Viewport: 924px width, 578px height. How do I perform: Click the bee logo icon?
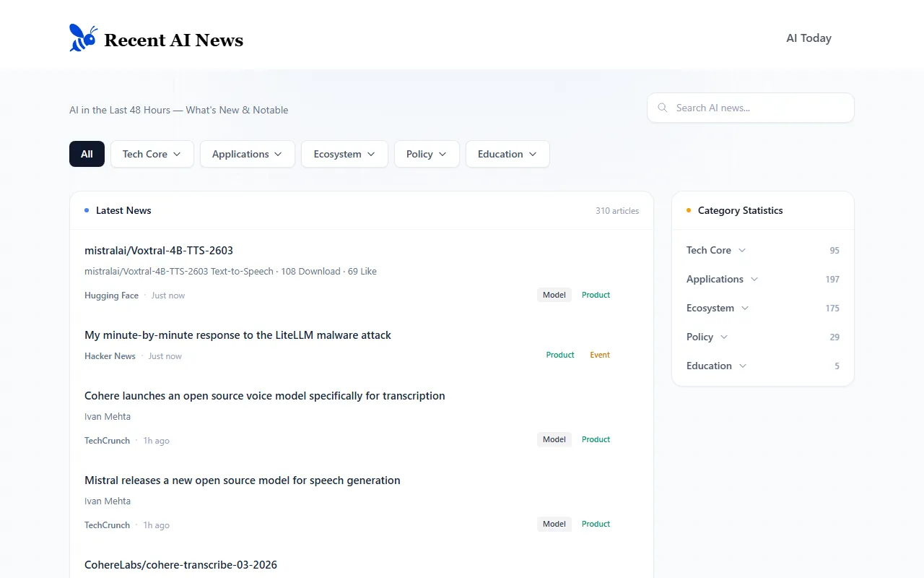[x=83, y=38]
